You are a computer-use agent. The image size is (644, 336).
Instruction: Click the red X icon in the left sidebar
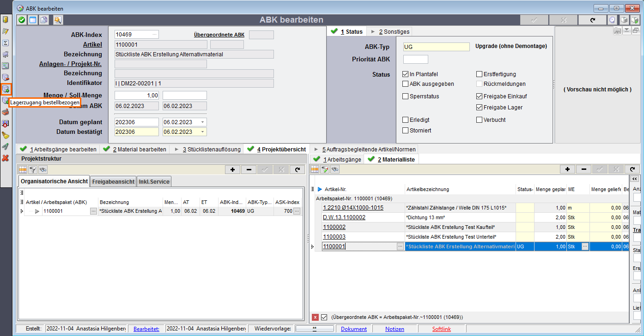[6, 158]
